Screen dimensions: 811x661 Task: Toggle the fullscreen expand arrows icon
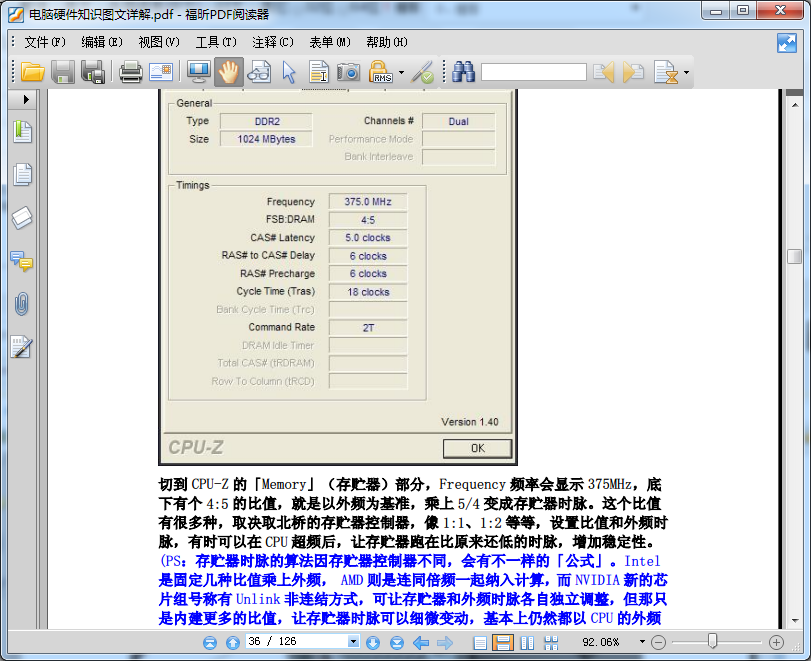(x=787, y=43)
